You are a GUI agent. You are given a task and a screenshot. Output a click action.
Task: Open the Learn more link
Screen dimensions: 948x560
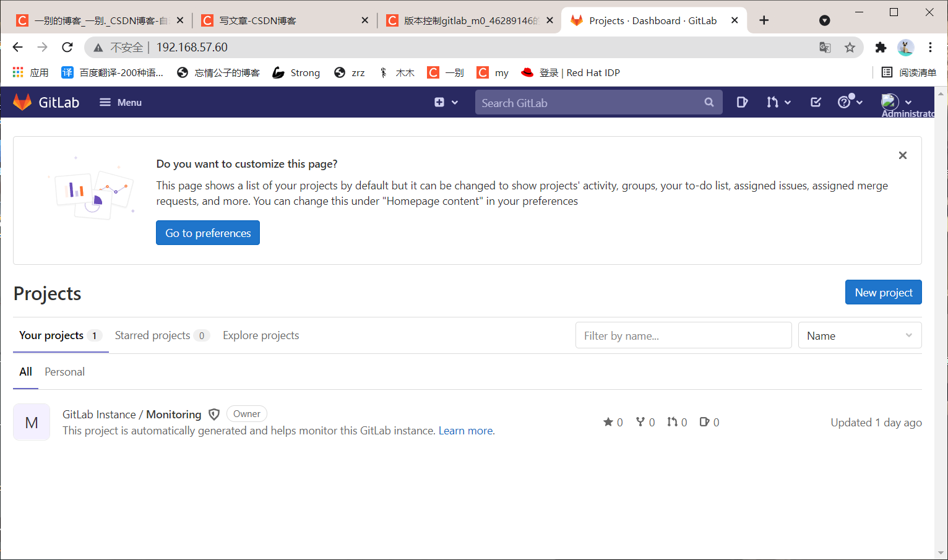(x=465, y=431)
